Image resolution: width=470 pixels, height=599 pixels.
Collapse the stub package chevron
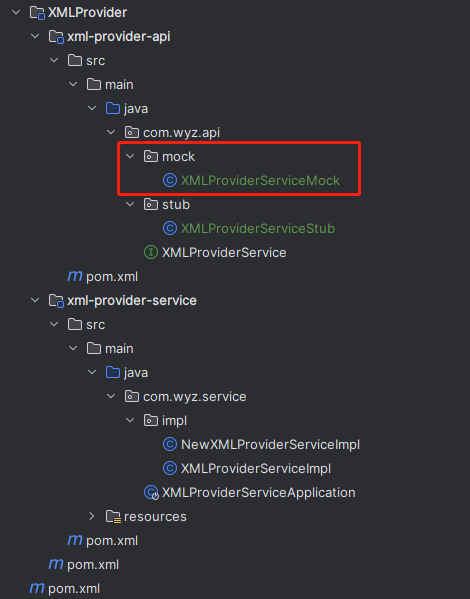coord(130,204)
